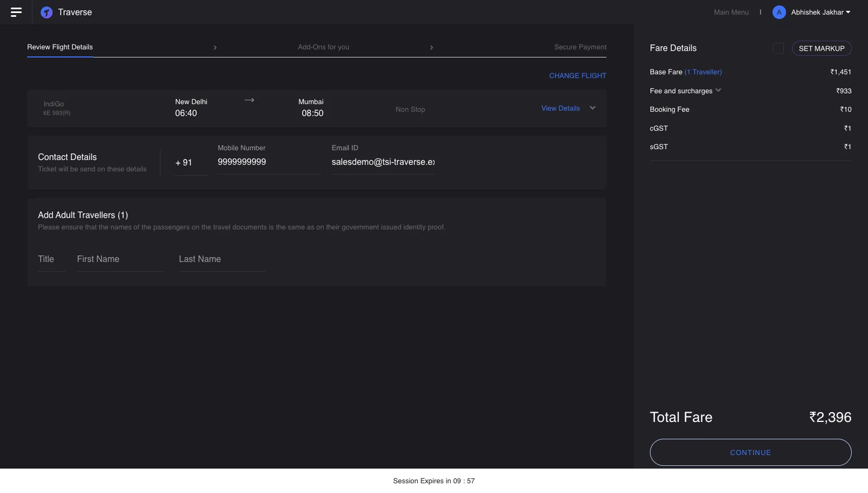
Task: Select the Add-Ons for you step
Action: (x=323, y=47)
